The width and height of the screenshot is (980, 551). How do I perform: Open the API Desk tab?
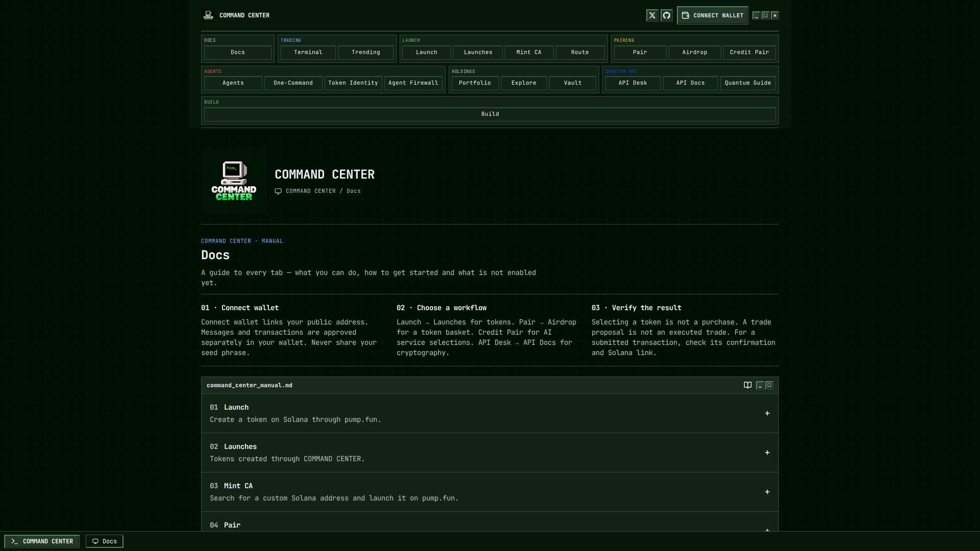click(633, 83)
